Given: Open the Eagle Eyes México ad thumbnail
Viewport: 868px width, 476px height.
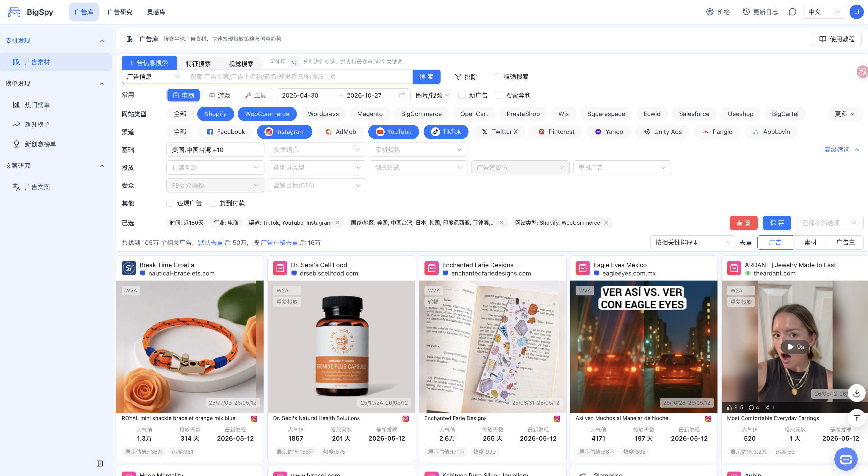Looking at the screenshot, I should click(x=644, y=347).
